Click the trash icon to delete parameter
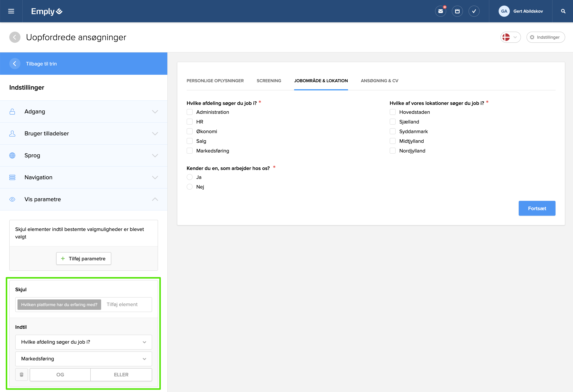The width and height of the screenshot is (573, 392). [22, 375]
